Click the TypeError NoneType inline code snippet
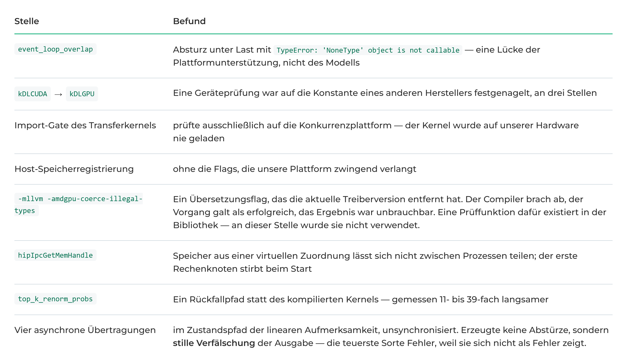 coord(368,50)
